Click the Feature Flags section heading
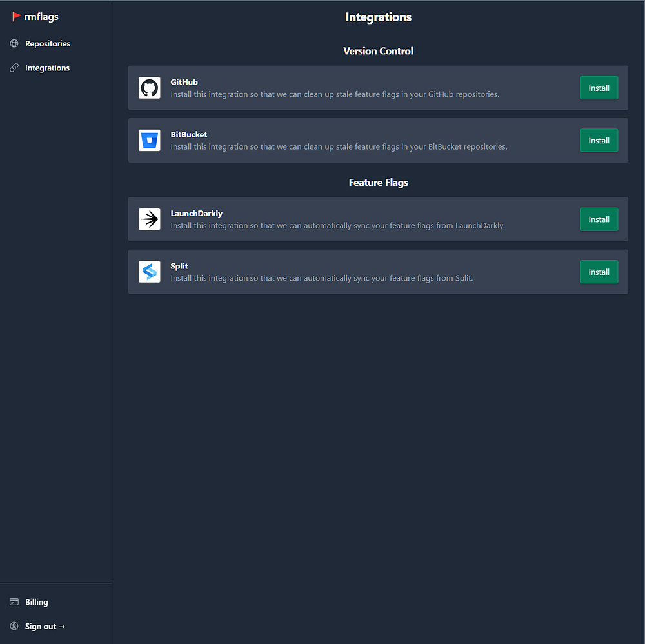This screenshot has width=645, height=644. [x=379, y=183]
